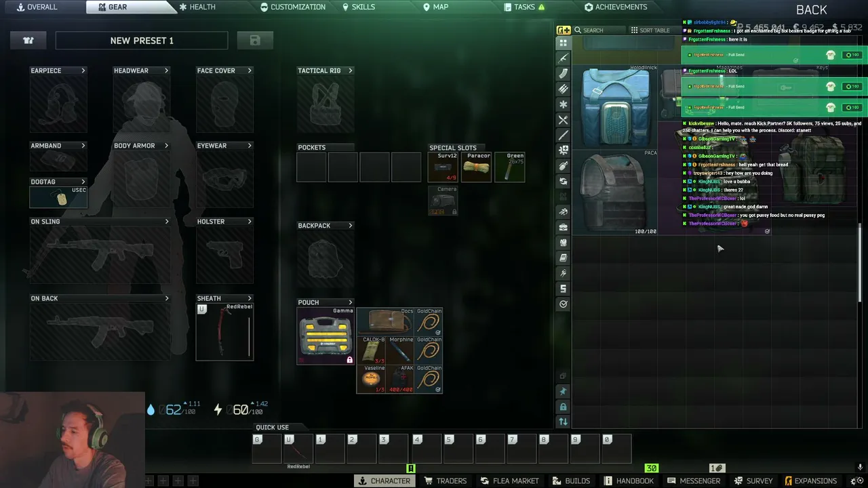The image size is (868, 488).
Task: Filter stash by ammunition icon
Action: tap(563, 89)
